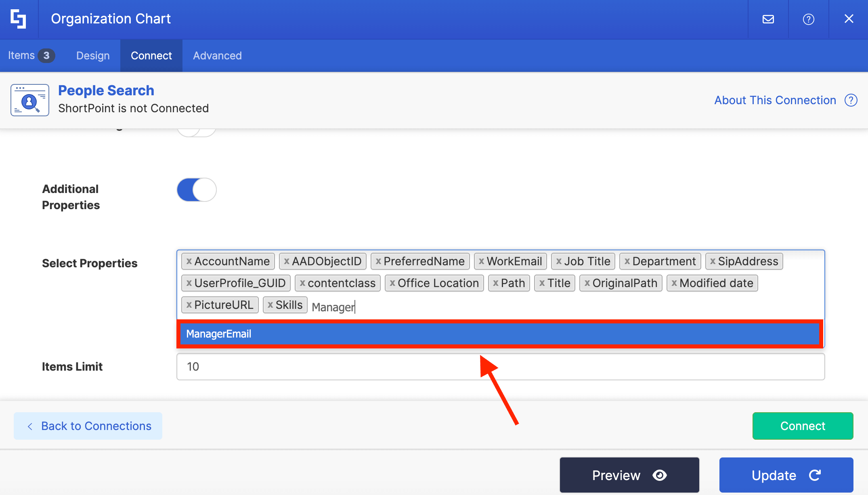The height and width of the screenshot is (495, 868).
Task: Click the Manager search text in properties box
Action: pyautogui.click(x=333, y=307)
